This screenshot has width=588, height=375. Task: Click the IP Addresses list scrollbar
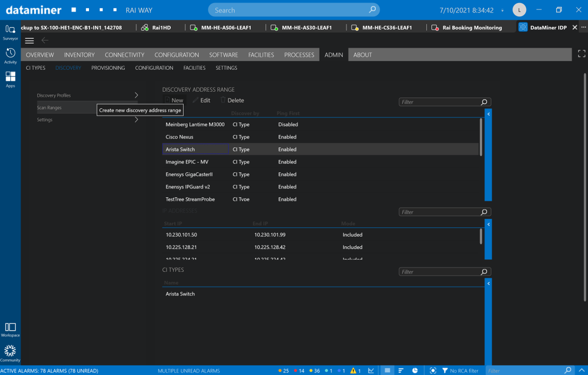[481, 236]
